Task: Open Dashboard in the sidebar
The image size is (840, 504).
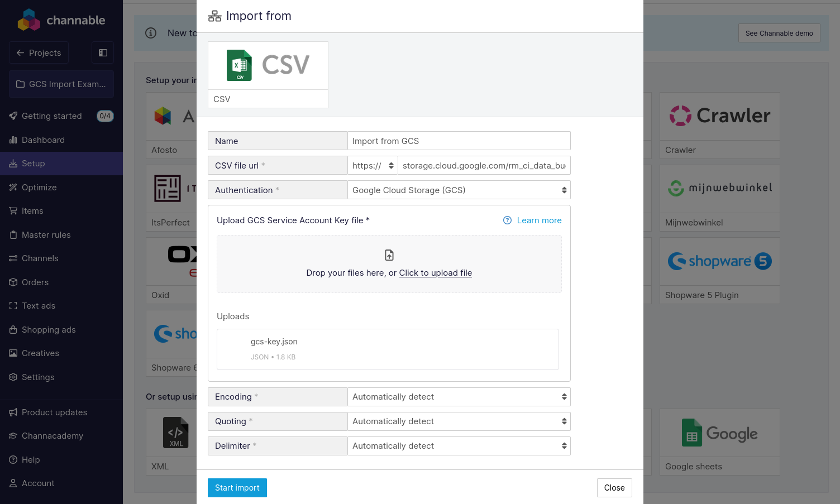Action: pyautogui.click(x=43, y=140)
